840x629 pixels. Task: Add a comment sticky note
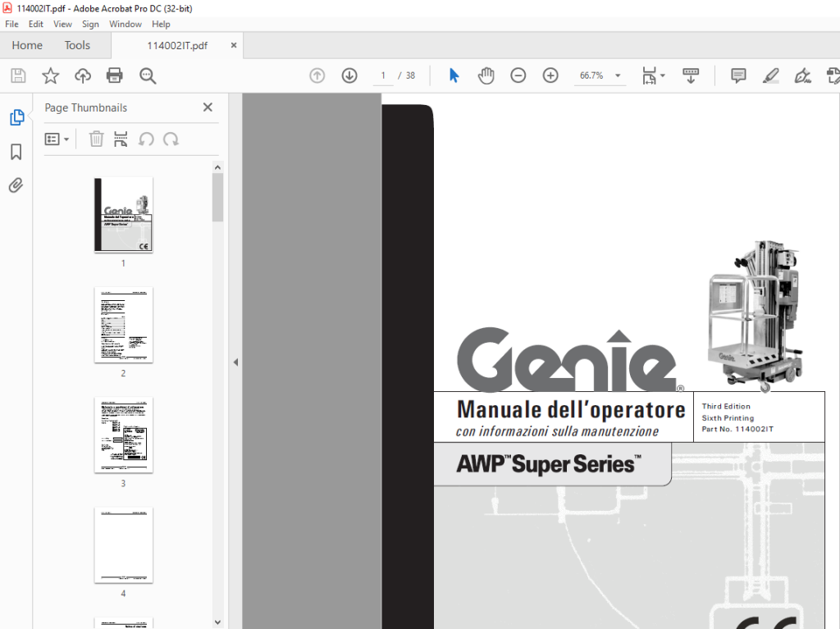click(738, 75)
